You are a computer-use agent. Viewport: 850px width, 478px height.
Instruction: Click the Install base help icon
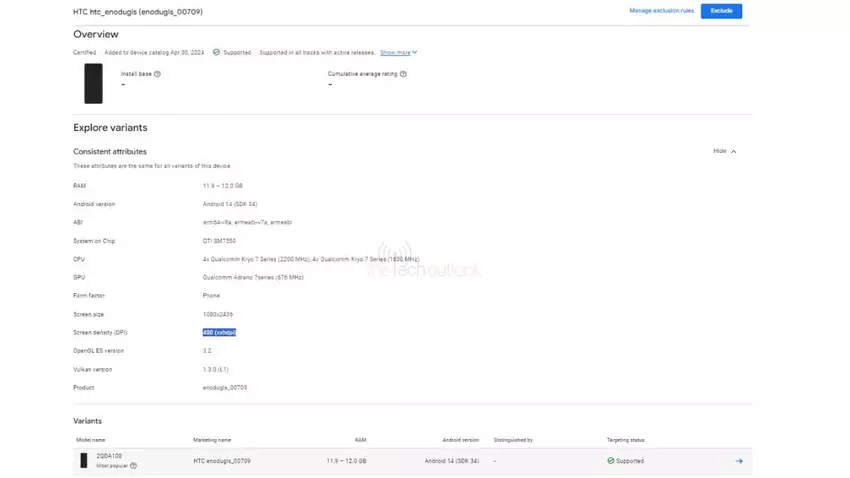click(x=157, y=74)
